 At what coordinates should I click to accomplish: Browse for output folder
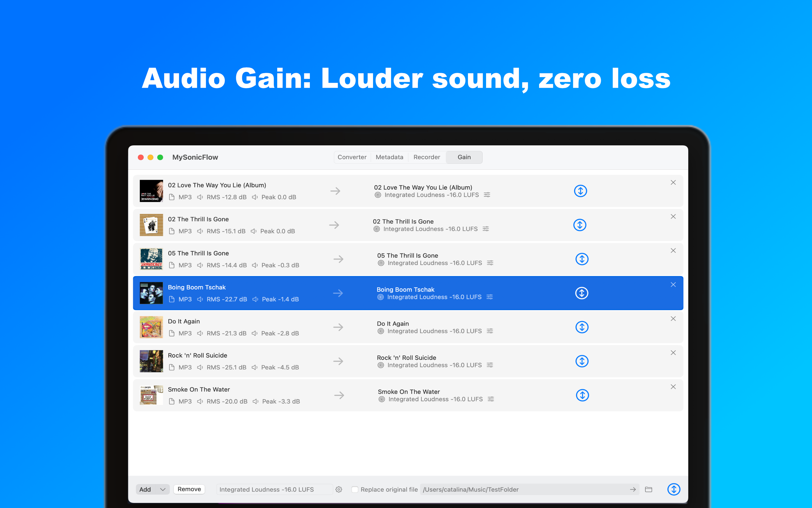pos(648,490)
